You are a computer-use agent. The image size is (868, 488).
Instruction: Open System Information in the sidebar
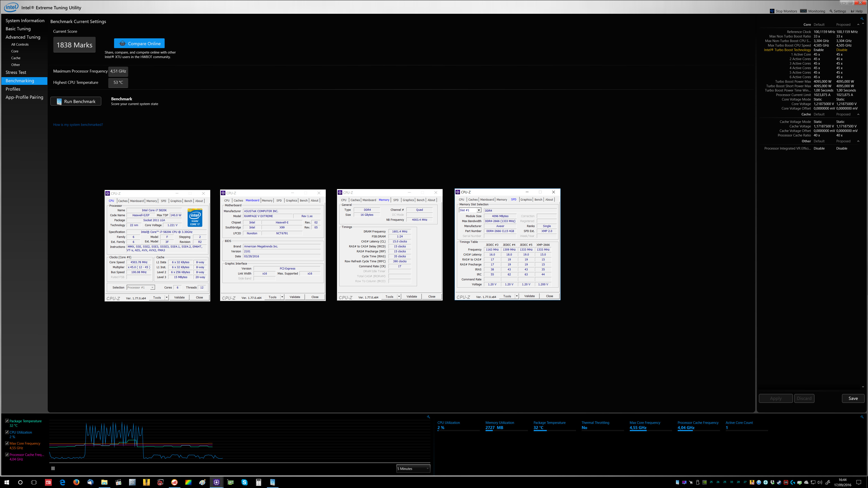[x=25, y=21]
